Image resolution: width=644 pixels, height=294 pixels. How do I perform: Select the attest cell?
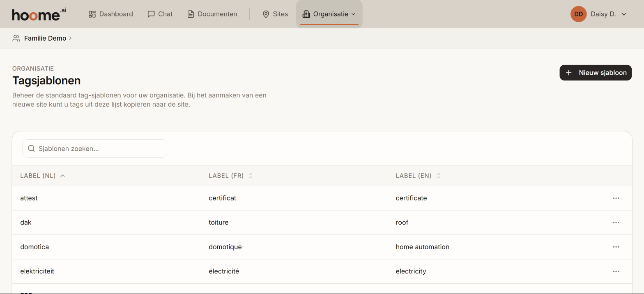click(29, 198)
